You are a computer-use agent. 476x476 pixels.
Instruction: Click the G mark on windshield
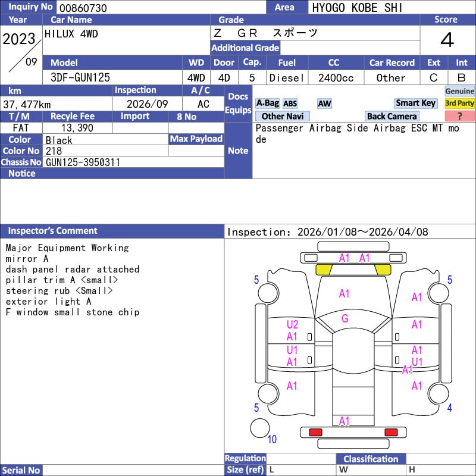coord(345,319)
